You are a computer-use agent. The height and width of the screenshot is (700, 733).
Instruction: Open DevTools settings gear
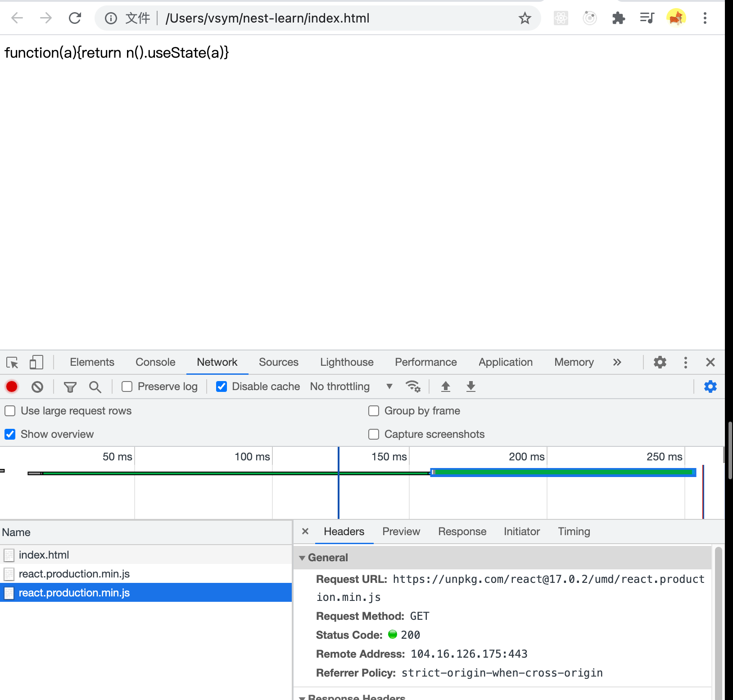660,362
